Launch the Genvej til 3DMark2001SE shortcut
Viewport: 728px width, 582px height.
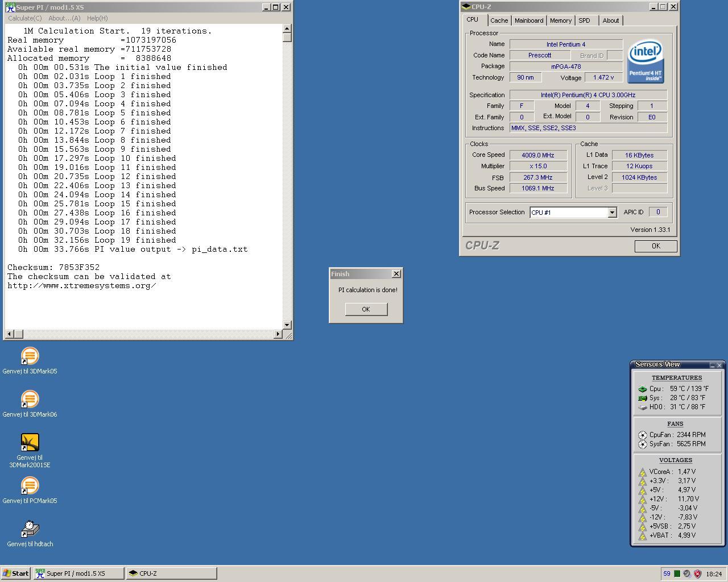click(30, 451)
